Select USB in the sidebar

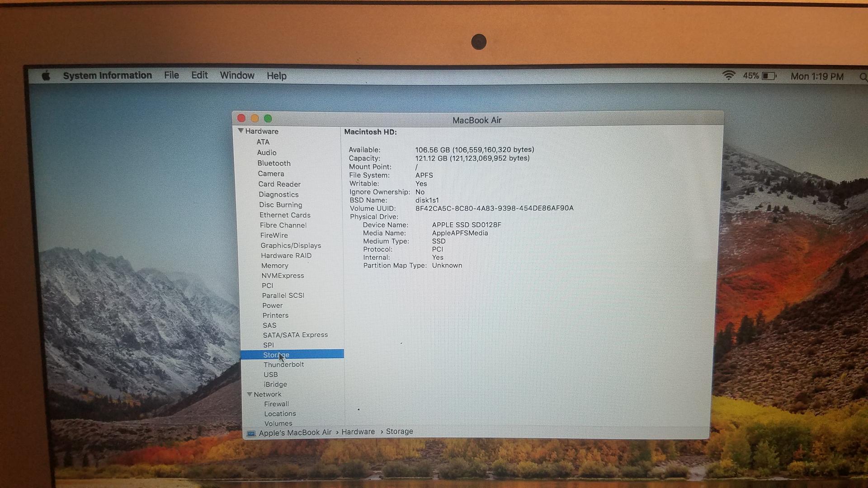[x=271, y=375]
